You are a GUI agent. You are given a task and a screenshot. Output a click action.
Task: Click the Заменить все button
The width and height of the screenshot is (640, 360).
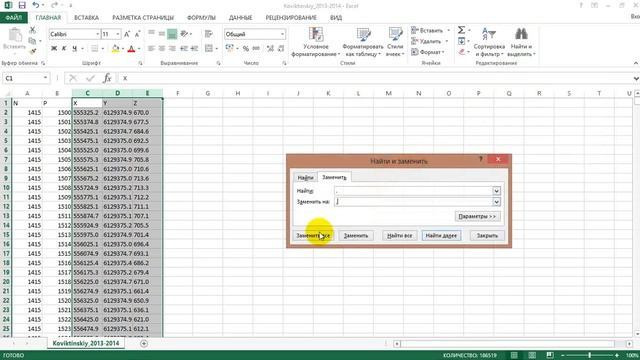[313, 236]
